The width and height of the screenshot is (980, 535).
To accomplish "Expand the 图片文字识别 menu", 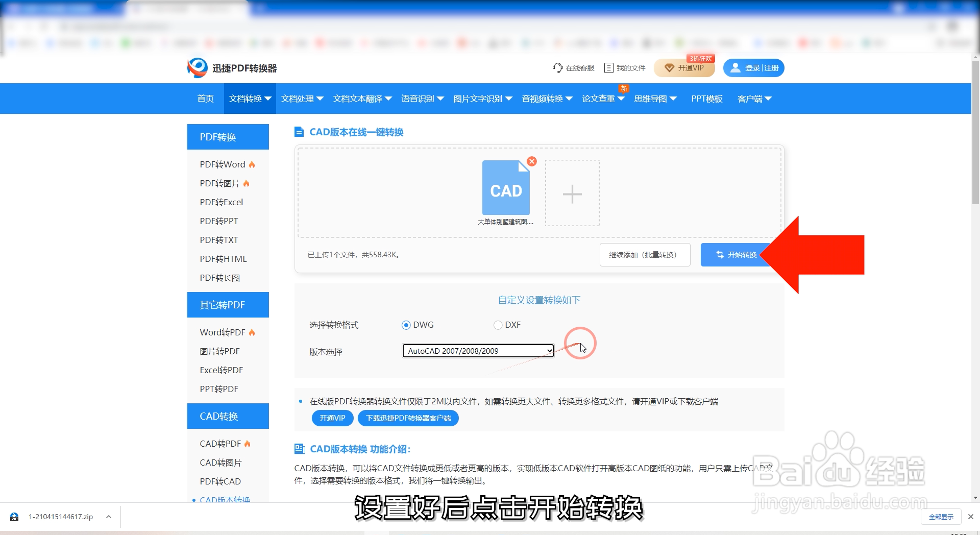I will click(x=483, y=99).
